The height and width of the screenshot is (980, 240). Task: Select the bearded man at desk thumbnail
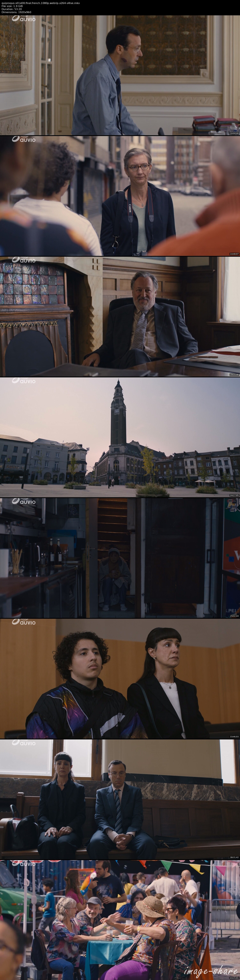pos(120,316)
